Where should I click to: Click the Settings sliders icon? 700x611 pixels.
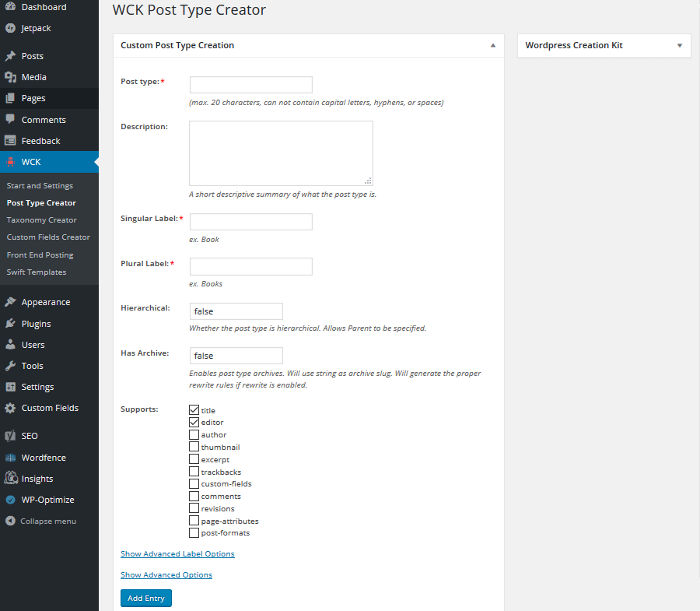pos(10,387)
